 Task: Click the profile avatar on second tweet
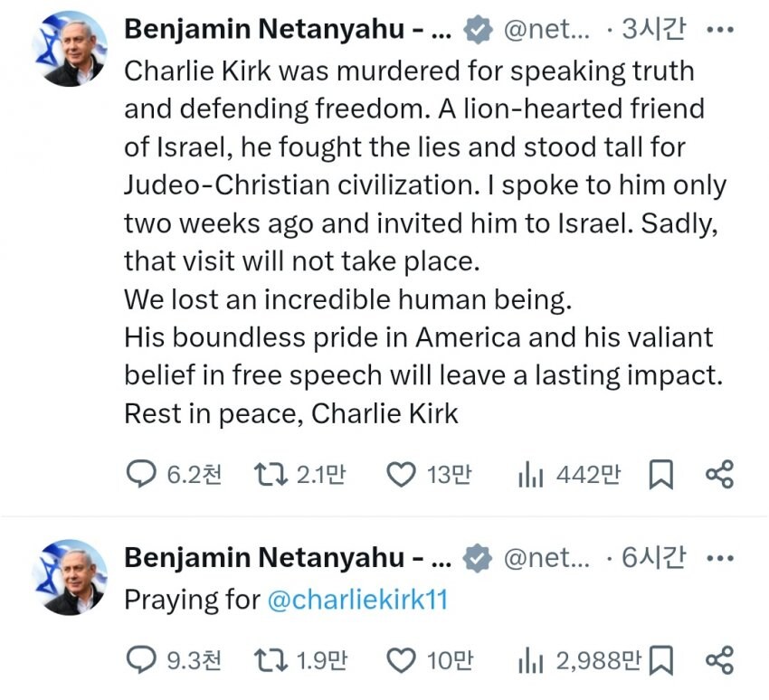point(70,577)
